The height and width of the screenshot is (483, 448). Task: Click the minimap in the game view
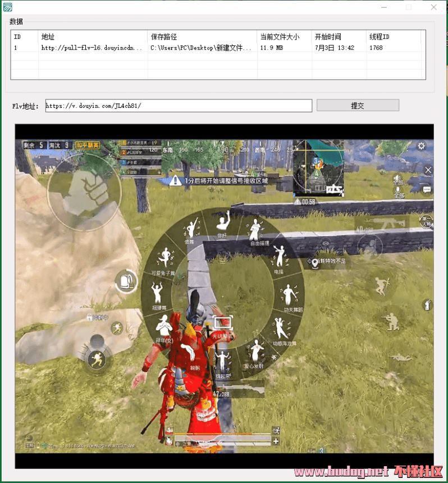pos(318,168)
